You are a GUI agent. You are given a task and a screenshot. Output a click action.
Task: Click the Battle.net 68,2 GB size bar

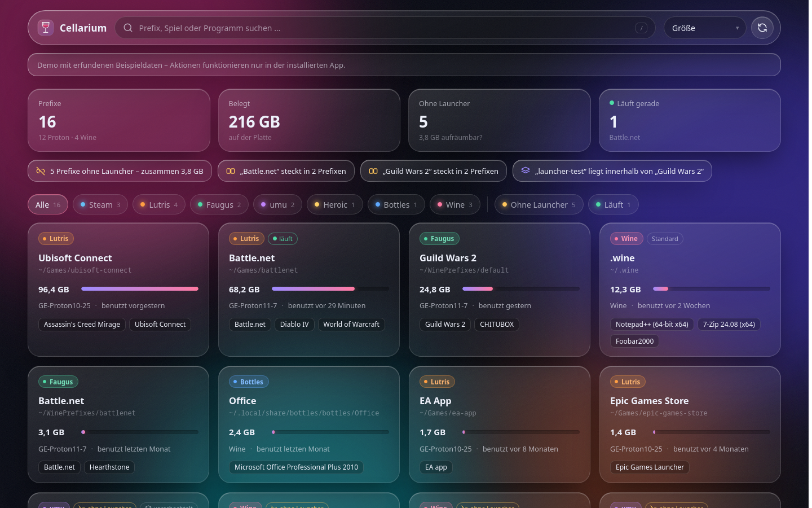coord(330,288)
